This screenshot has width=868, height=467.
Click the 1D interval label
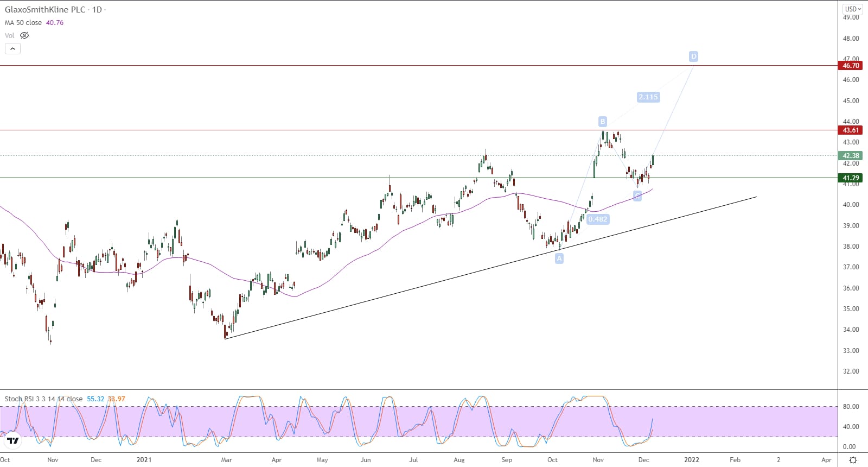[x=97, y=10]
